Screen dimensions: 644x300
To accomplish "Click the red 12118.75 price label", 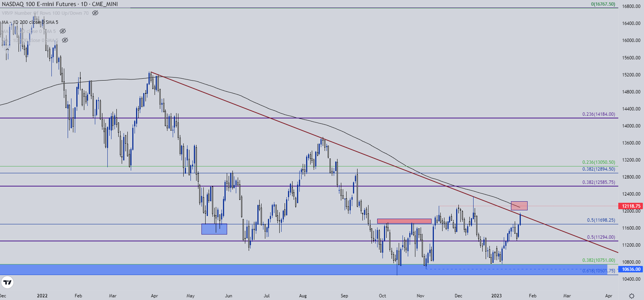I will 631,206.
